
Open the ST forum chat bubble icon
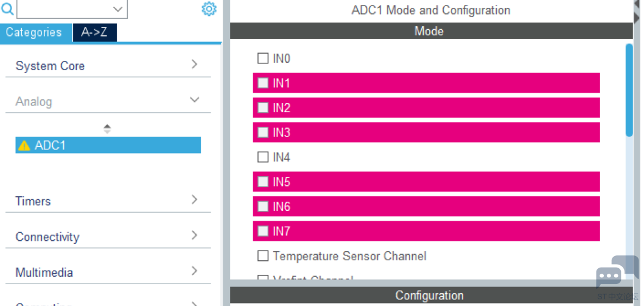tap(617, 273)
